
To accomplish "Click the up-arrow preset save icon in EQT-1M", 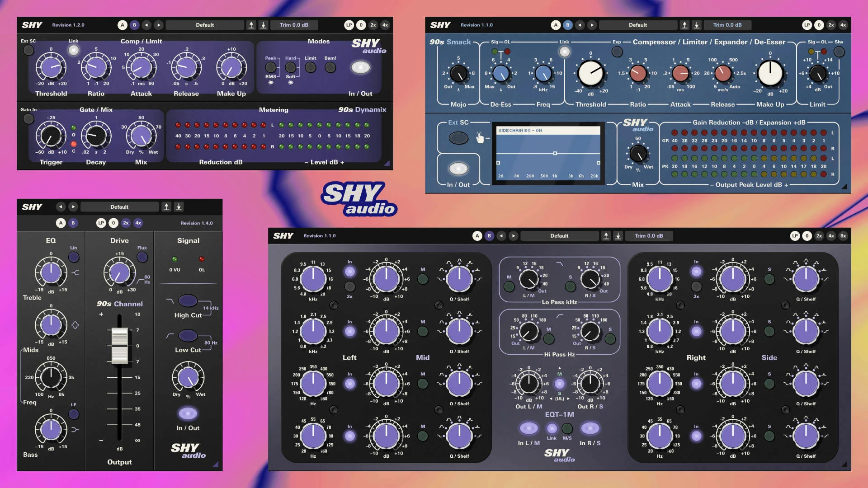I will coord(606,235).
